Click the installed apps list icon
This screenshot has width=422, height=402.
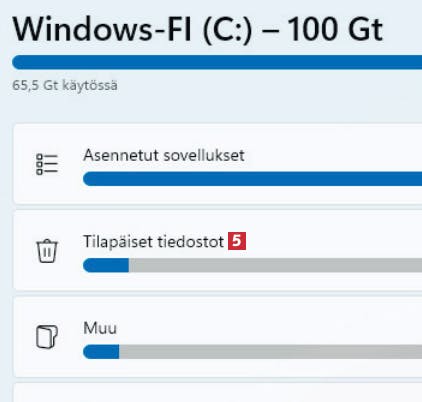tap(47, 164)
